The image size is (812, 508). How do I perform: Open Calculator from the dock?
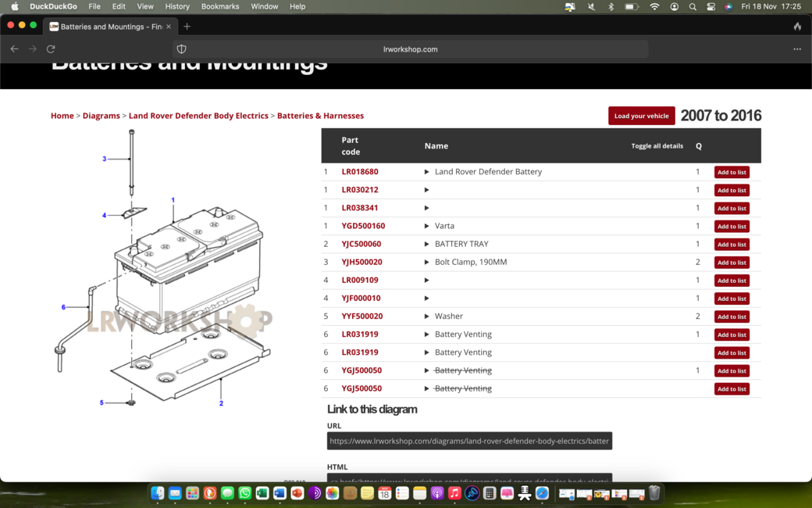click(x=490, y=493)
